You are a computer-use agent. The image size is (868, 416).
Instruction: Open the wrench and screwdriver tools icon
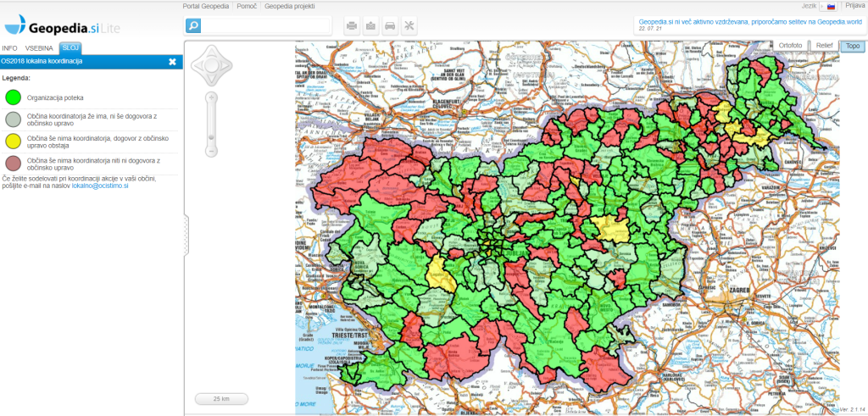[x=409, y=26]
